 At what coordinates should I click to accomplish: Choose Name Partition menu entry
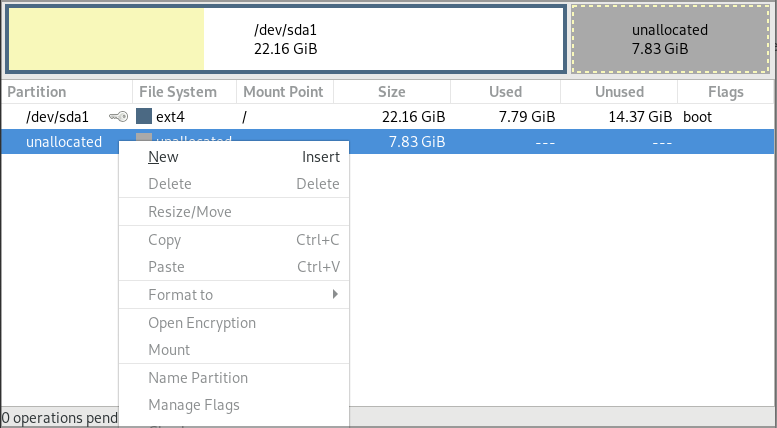pyautogui.click(x=198, y=378)
